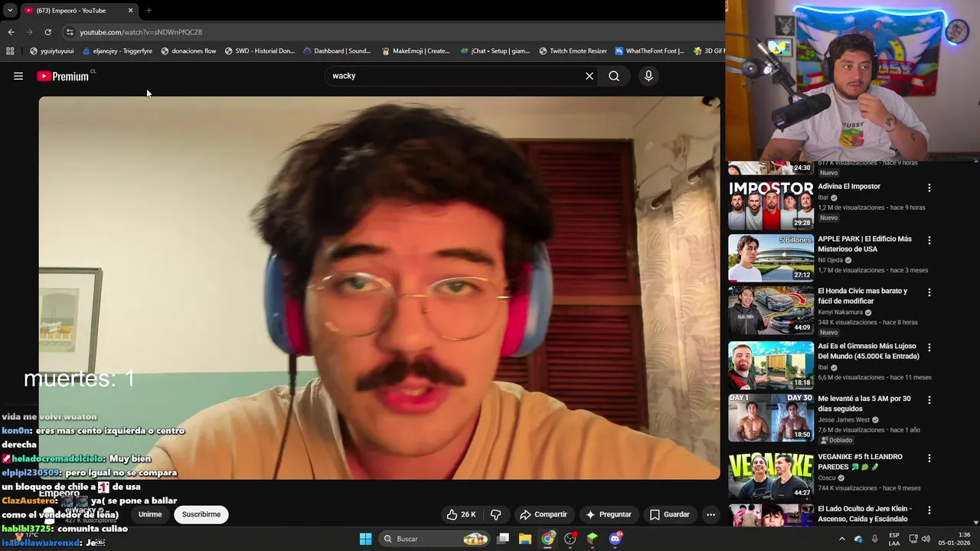This screenshot has height=551, width=980.
Task: Open File Explorer from taskbar
Action: [x=525, y=539]
